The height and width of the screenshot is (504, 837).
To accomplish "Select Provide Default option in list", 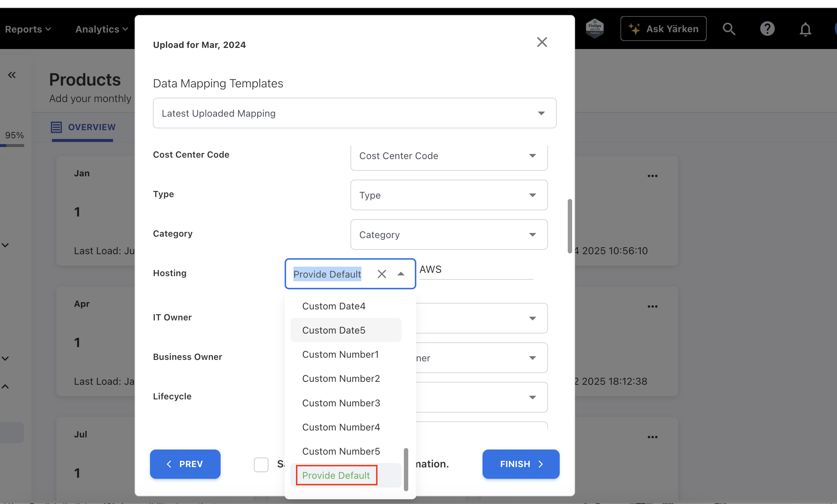I will [336, 475].
